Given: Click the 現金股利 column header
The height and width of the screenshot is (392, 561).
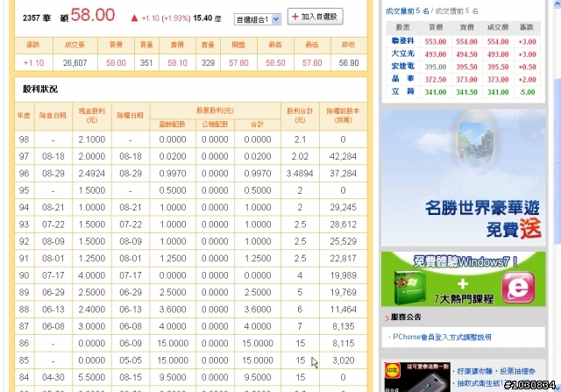Looking at the screenshot, I should 92,115.
